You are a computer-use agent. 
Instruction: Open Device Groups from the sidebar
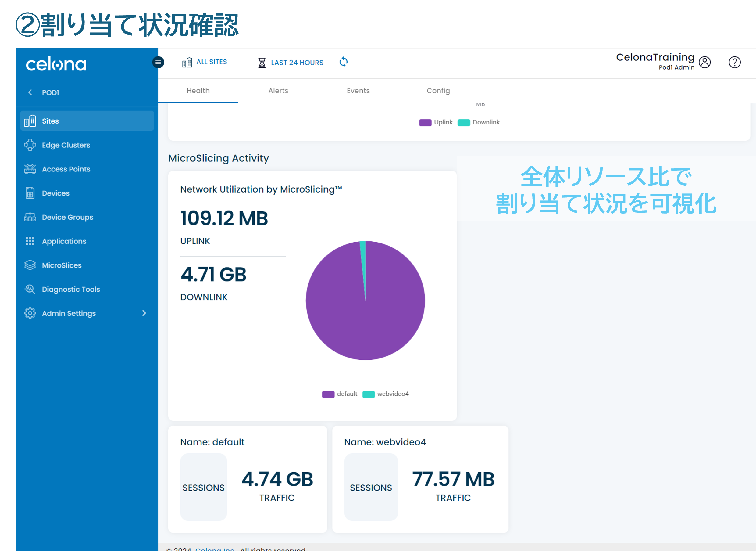(x=67, y=217)
